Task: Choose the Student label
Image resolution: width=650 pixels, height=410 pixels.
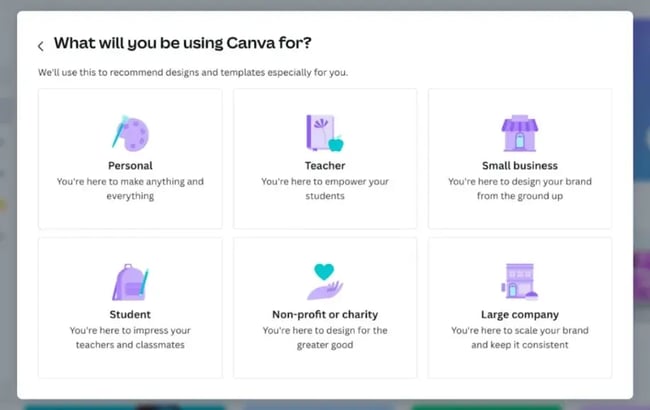Action: (x=130, y=314)
